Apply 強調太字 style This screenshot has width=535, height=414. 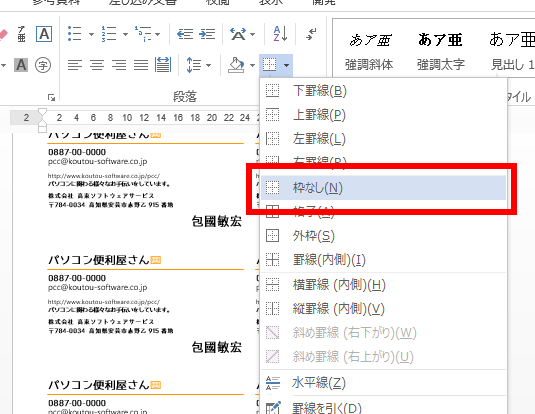(440, 51)
